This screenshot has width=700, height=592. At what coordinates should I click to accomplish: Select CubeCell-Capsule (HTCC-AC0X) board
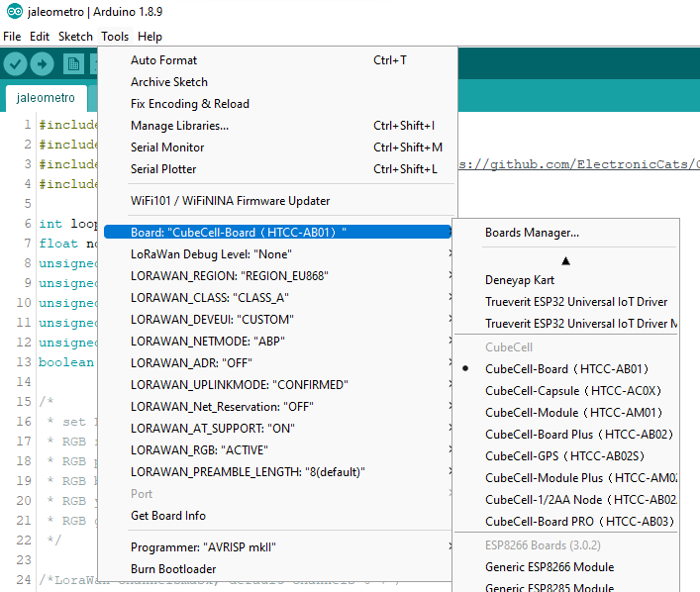coord(566,391)
